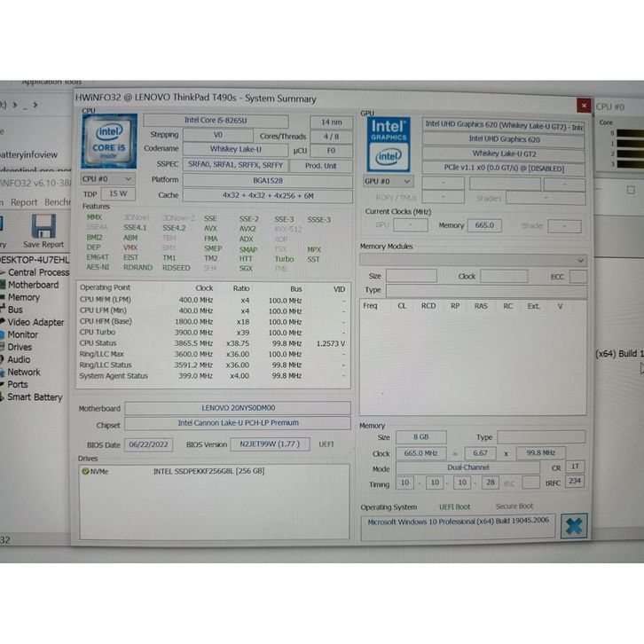Click the Whiskey Lake-U GT2 field
This screenshot has height=644, width=644.
[x=504, y=153]
